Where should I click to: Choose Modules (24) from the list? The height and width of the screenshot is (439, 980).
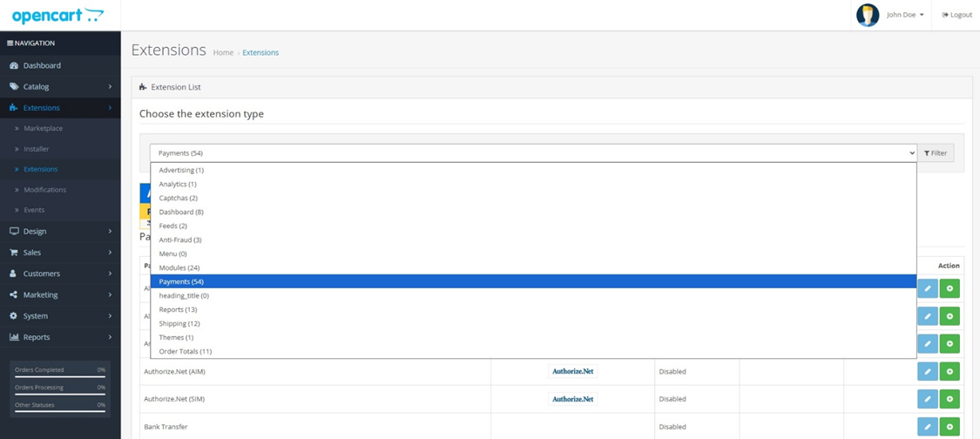(x=533, y=267)
